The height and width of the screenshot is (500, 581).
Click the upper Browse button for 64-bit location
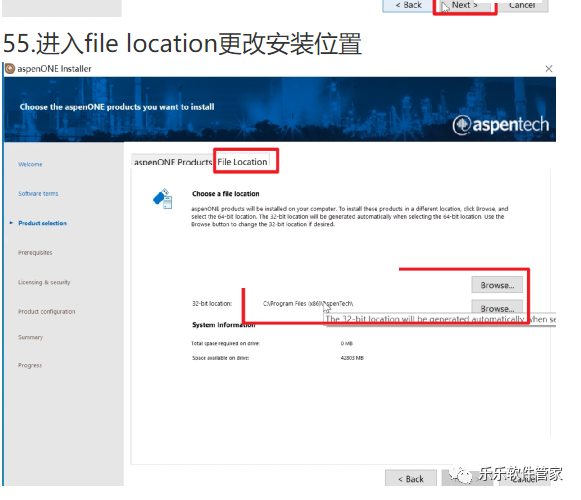tap(497, 285)
